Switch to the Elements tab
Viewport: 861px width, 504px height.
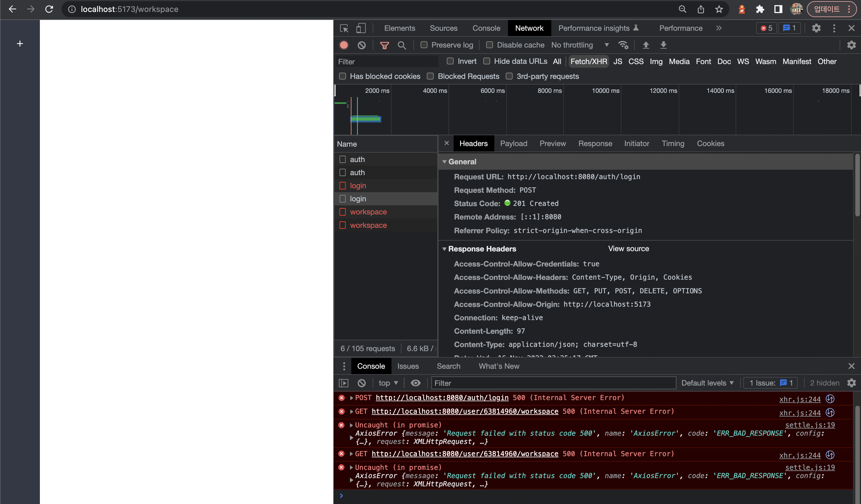coord(399,28)
